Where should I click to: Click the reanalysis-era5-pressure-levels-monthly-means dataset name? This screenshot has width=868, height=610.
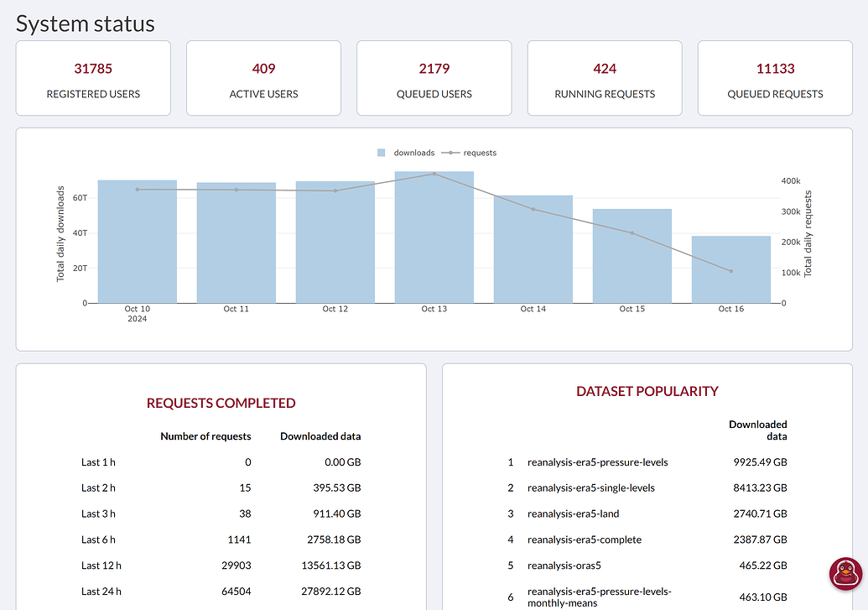(x=600, y=597)
